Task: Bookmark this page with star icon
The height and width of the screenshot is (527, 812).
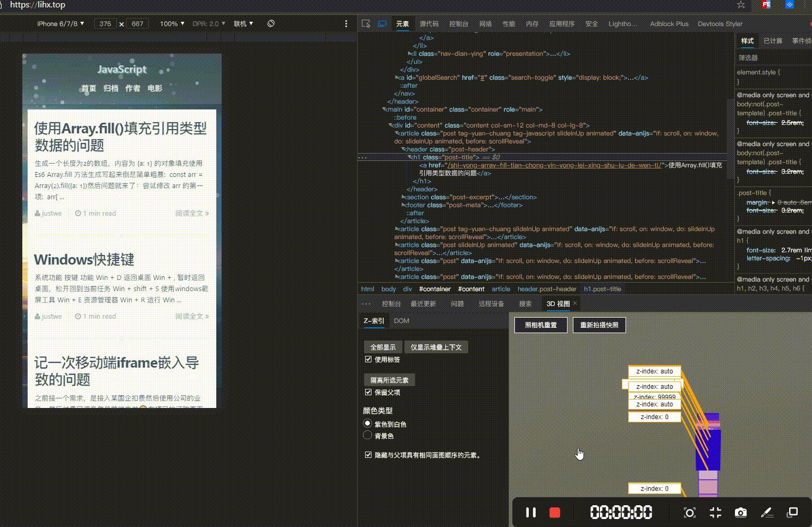Action: tap(741, 5)
